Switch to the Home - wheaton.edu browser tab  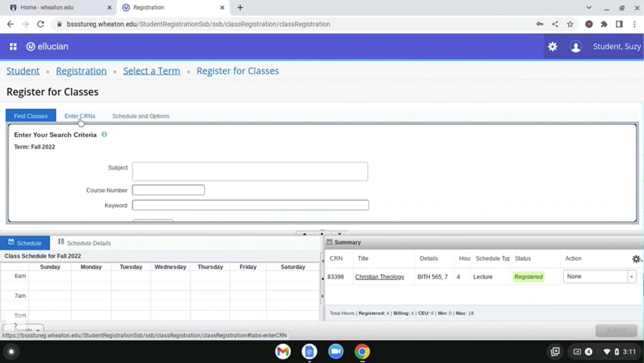47,8
